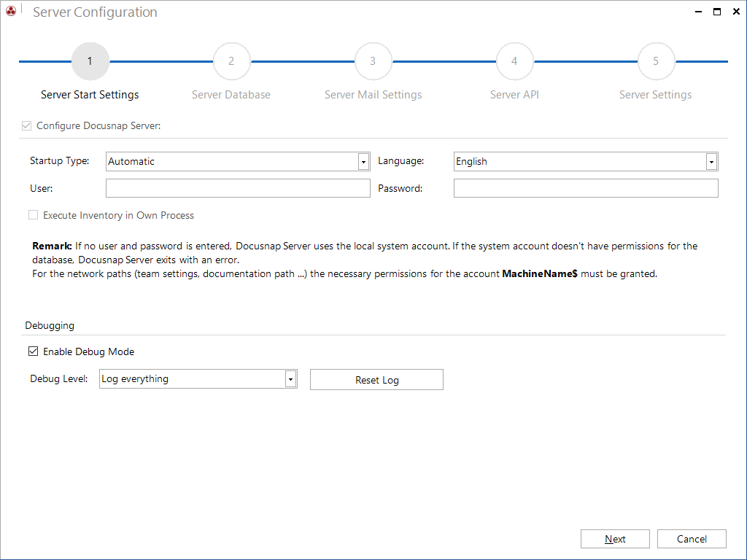Click the Debugging section heading
Screen dimensions: 747x560
point(50,326)
